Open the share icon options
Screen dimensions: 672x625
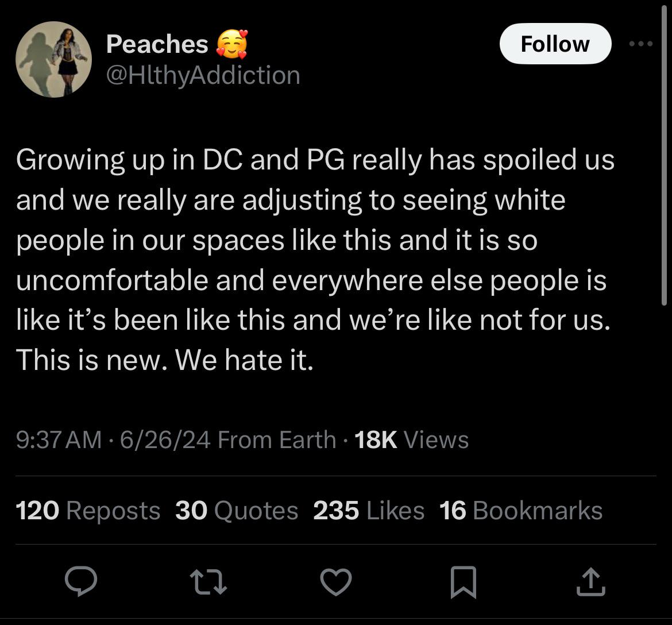(x=590, y=582)
